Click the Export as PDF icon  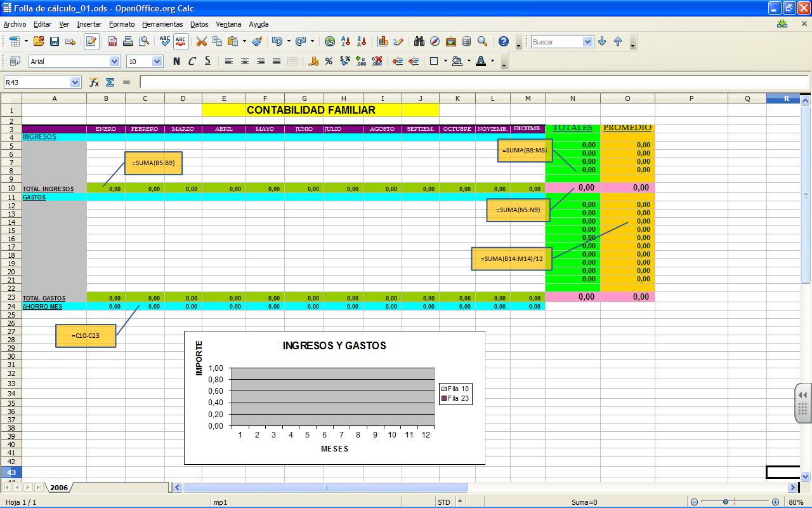(x=112, y=42)
